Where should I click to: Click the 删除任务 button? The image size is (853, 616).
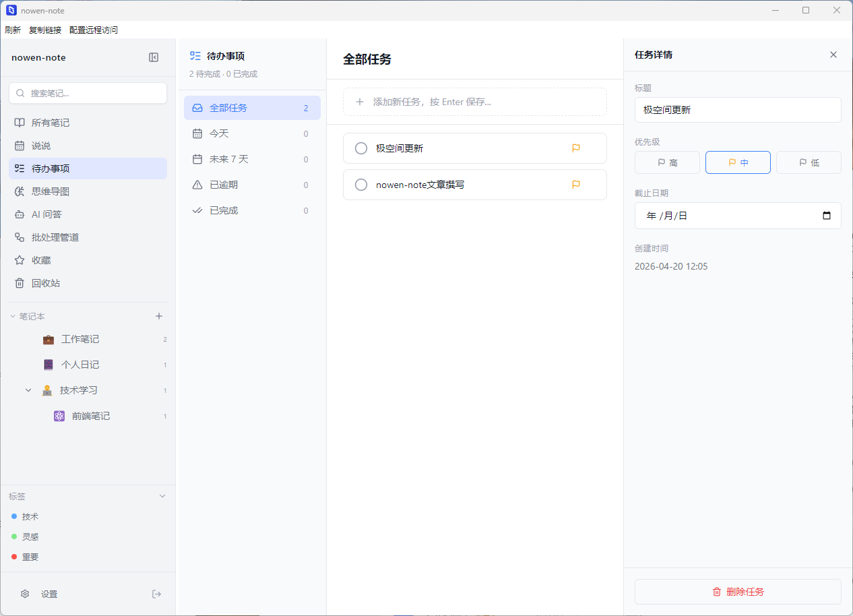click(x=738, y=592)
